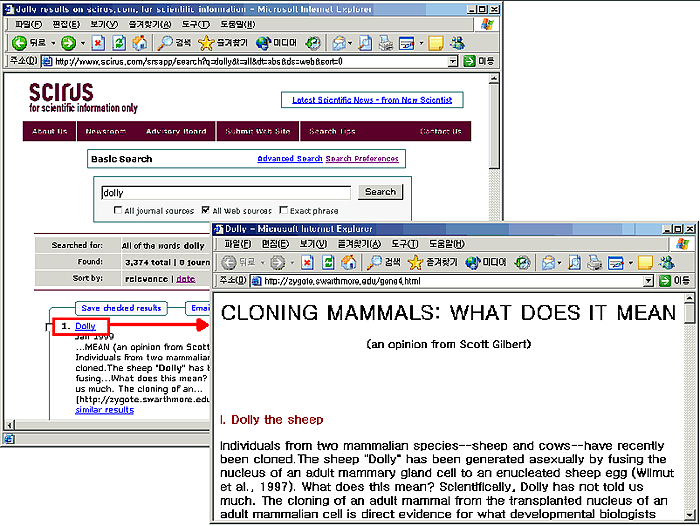Refresh the Scirus search results page
Screen dimensions: 700x526
coord(119,43)
